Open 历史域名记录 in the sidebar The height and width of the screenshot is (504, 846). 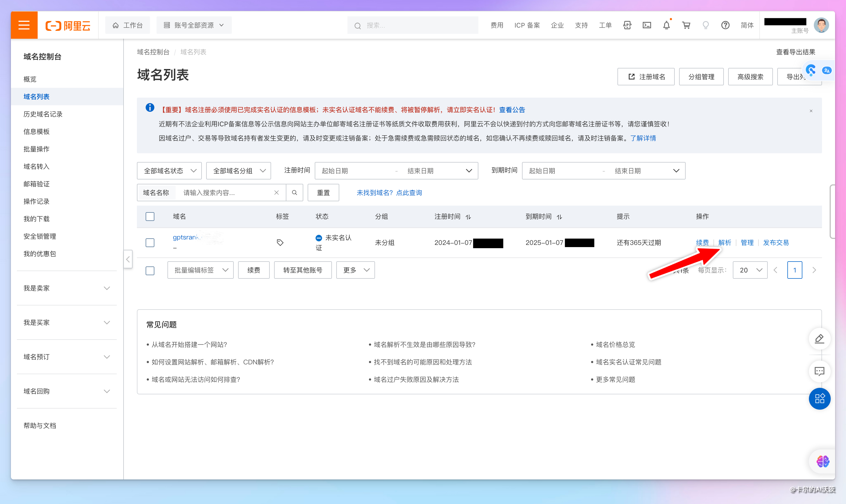click(43, 114)
